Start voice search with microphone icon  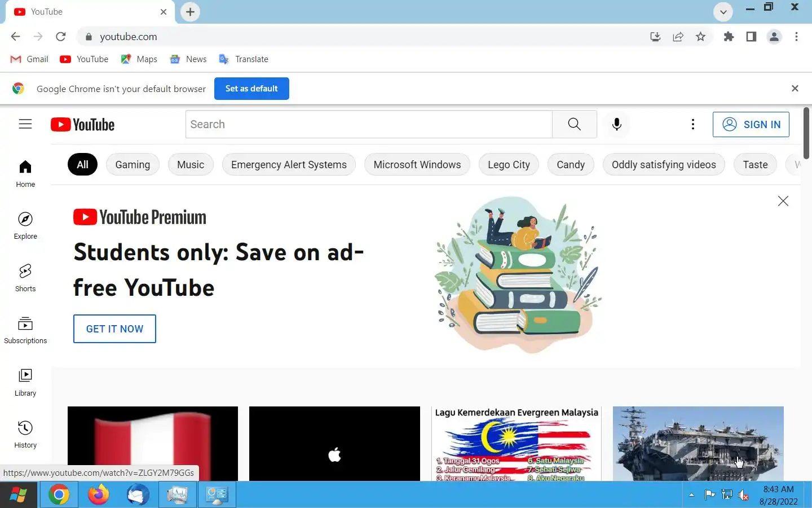coord(617,124)
